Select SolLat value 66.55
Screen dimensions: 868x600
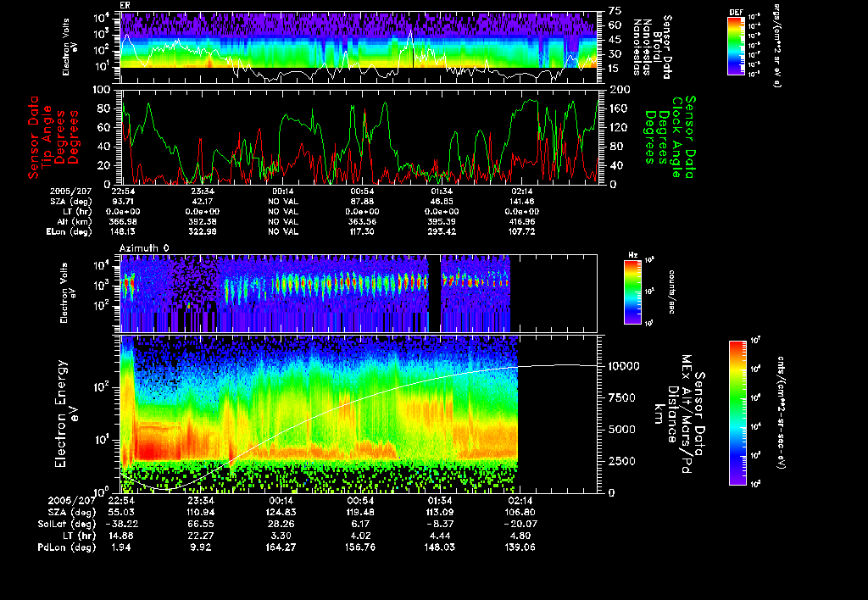pyautogui.click(x=201, y=524)
